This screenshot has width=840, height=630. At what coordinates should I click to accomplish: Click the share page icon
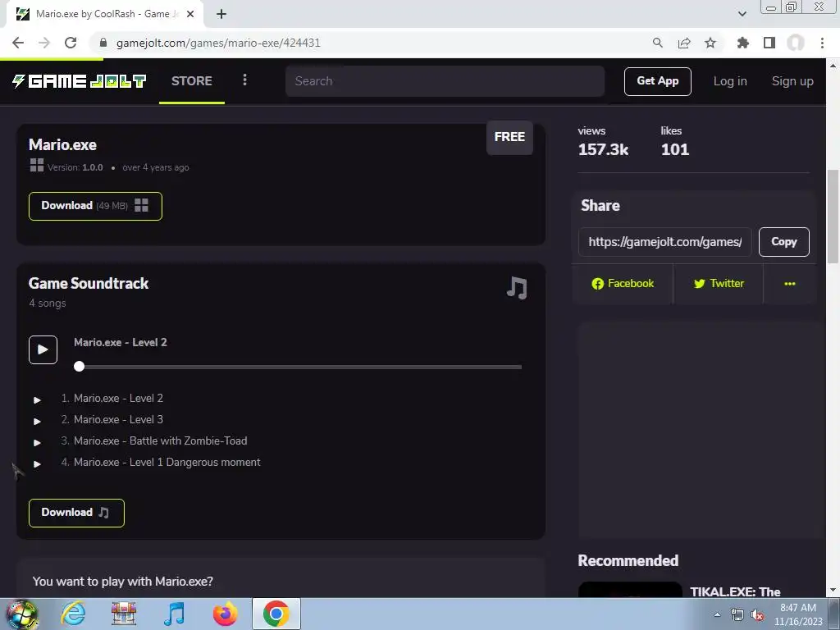tap(684, 43)
